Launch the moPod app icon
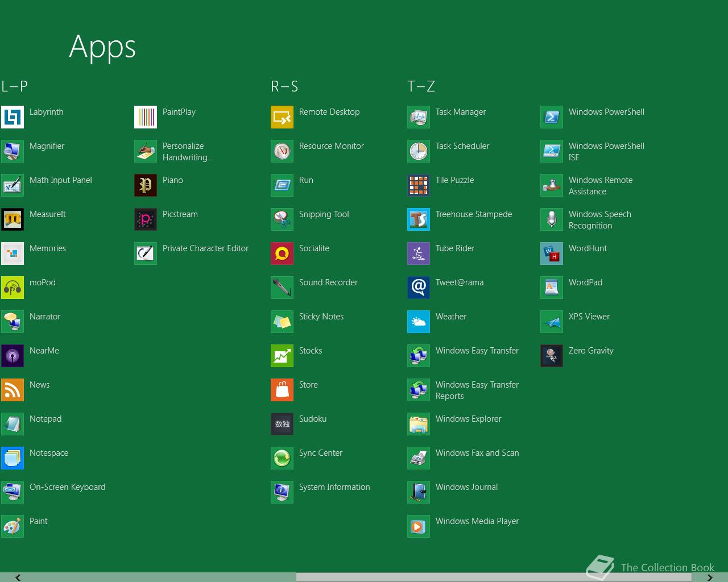This screenshot has width=728, height=582. 13,288
